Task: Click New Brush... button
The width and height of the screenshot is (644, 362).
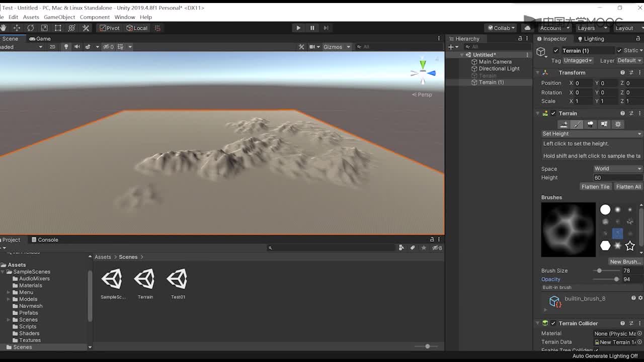Action: click(625, 261)
